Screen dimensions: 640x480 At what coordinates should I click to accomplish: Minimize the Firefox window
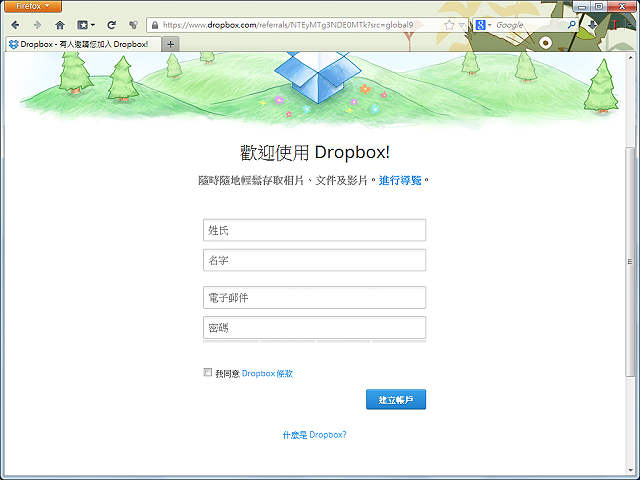pos(582,6)
